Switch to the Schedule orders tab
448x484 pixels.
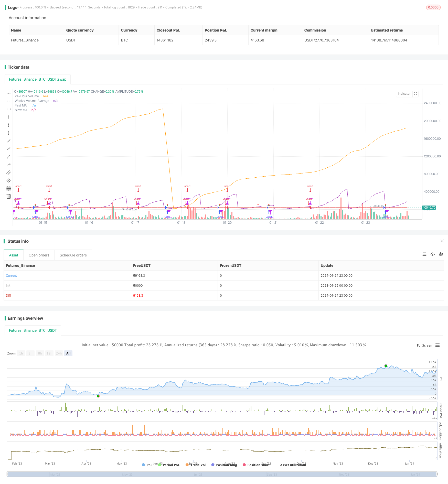pos(73,255)
